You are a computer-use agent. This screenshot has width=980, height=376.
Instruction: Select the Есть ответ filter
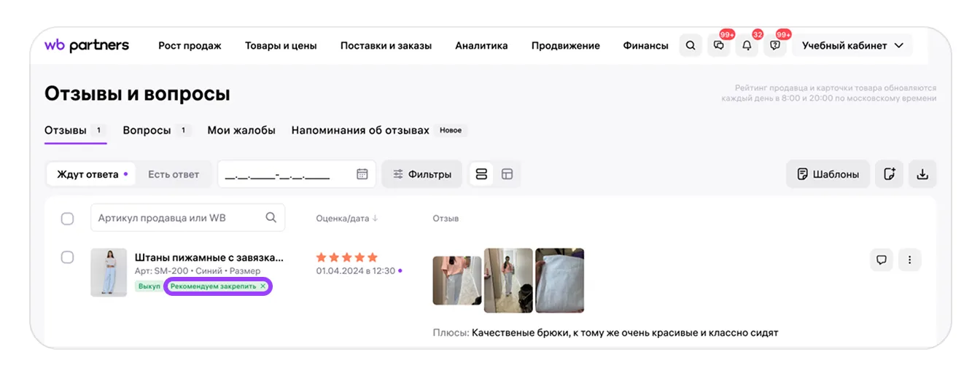tap(174, 174)
